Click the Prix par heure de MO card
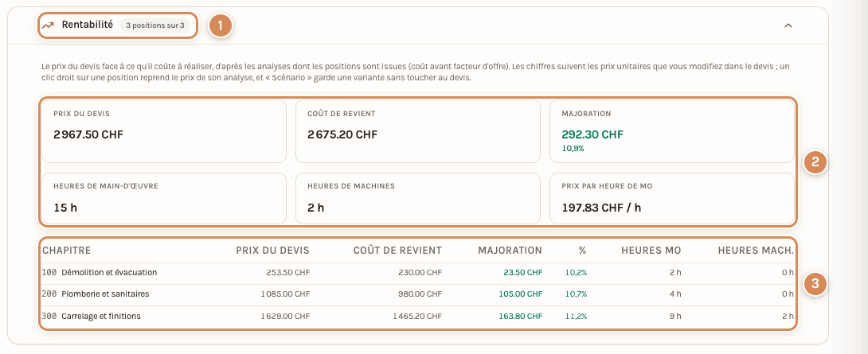868x354 pixels. click(672, 199)
